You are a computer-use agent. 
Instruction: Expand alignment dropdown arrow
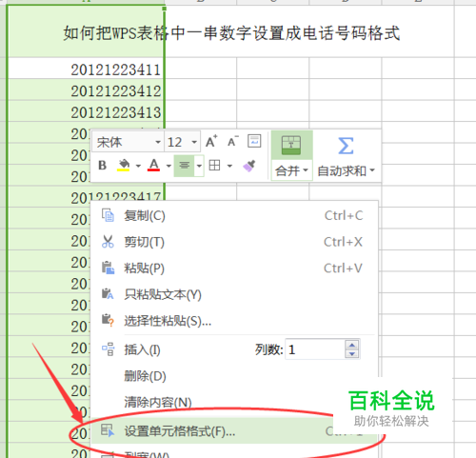click(x=199, y=166)
